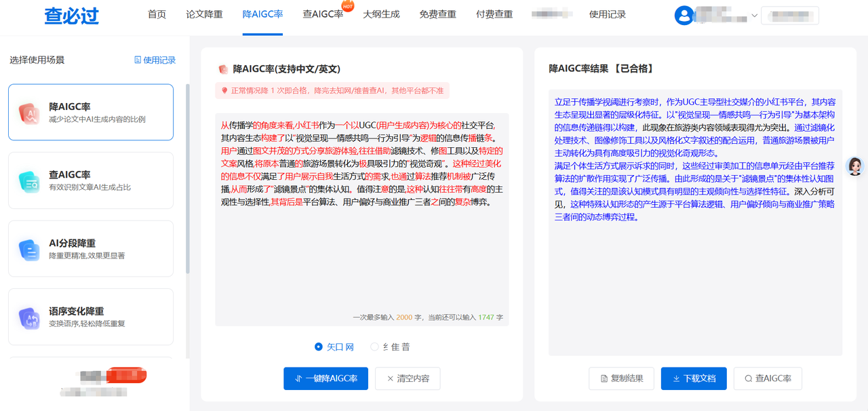The width and height of the screenshot is (868, 411).
Task: Open the 论文降重 nav item
Action: (x=204, y=14)
